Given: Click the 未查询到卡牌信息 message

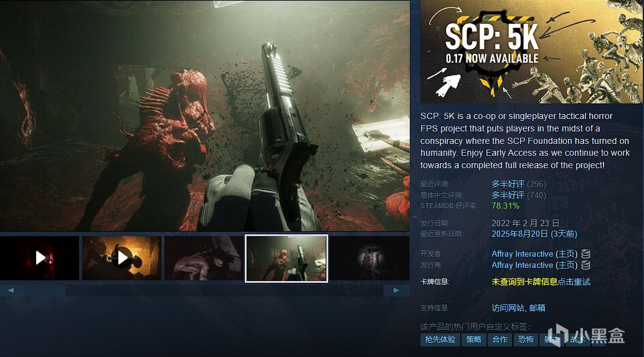Looking at the screenshot, I should pyautogui.click(x=524, y=282).
